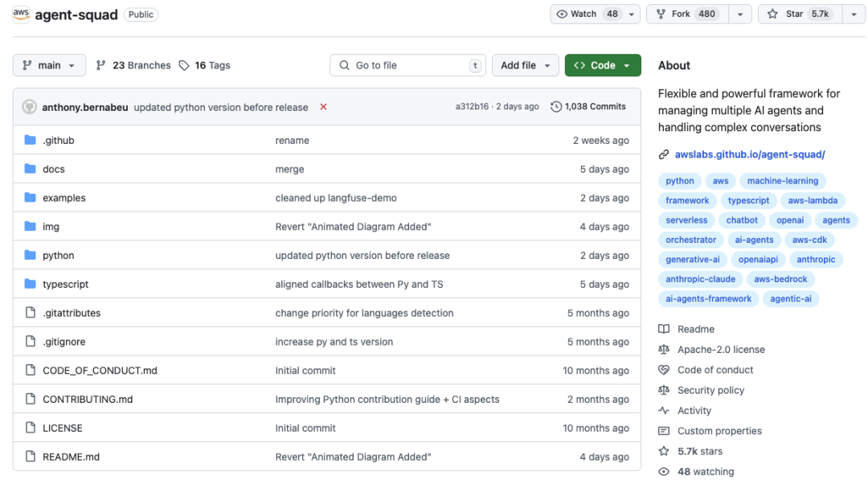Open the Apache-2.0 license link
This screenshot has height=480, width=868.
(x=721, y=349)
